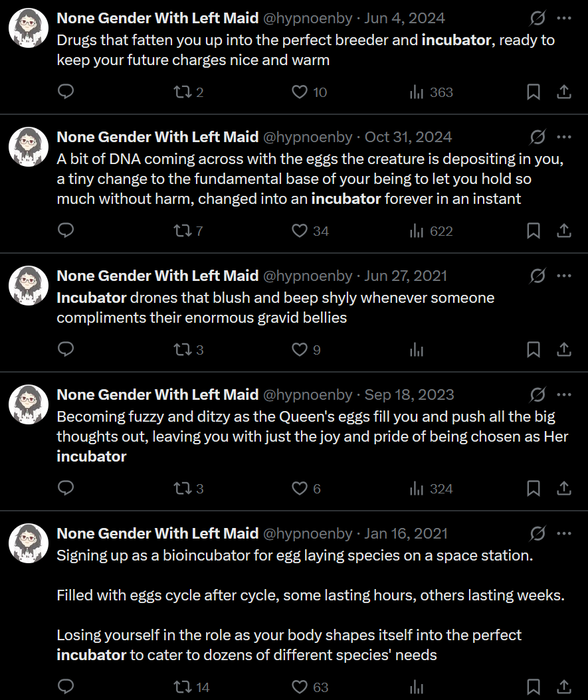Like the Oct 31, 2024 tweet
The width and height of the screenshot is (588, 700).
(300, 231)
